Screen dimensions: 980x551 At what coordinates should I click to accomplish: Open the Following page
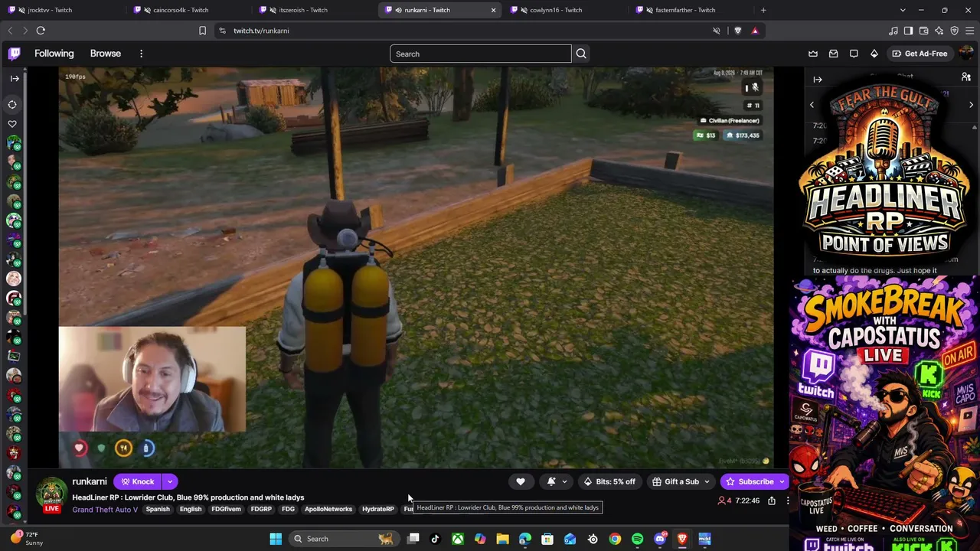[54, 54]
